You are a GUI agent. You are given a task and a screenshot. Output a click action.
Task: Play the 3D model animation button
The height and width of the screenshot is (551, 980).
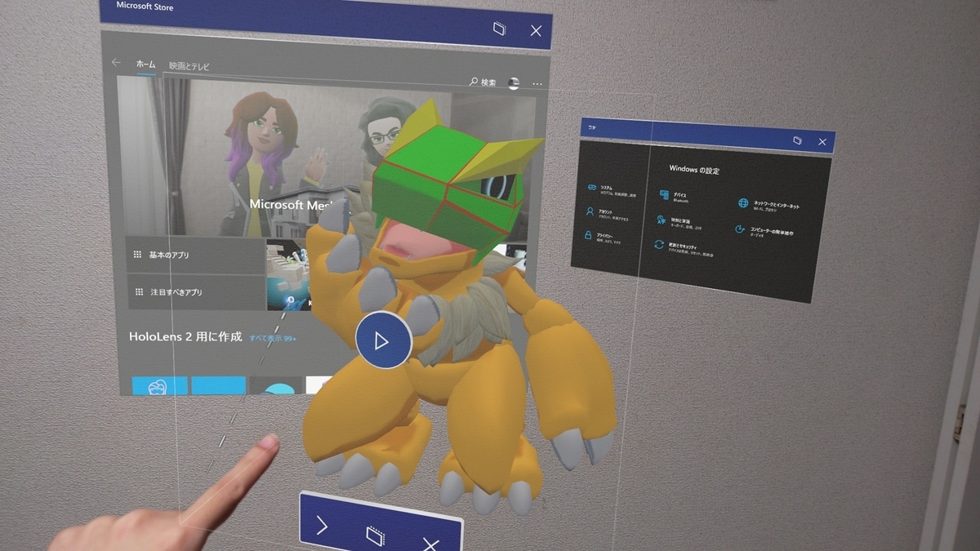tap(382, 340)
